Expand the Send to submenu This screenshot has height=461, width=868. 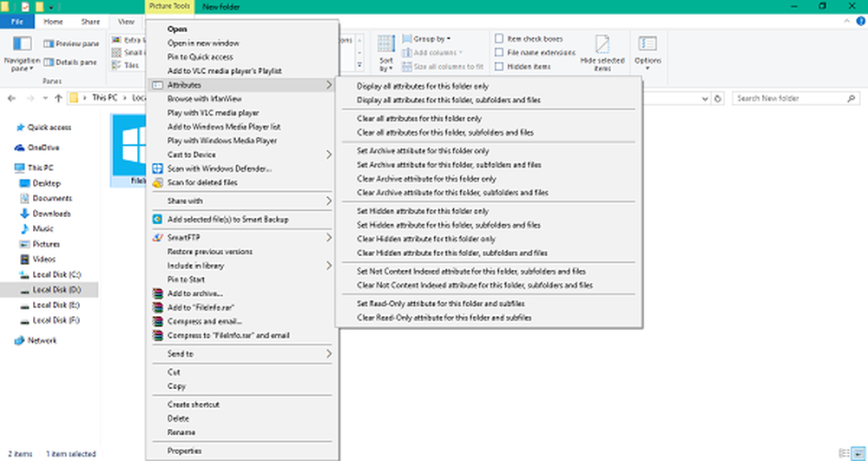tap(241, 353)
